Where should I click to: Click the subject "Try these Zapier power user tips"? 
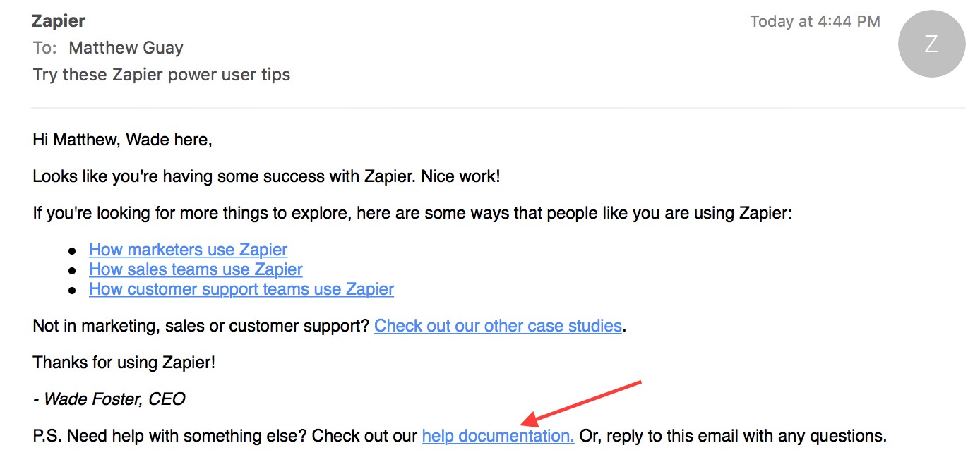pos(162,75)
